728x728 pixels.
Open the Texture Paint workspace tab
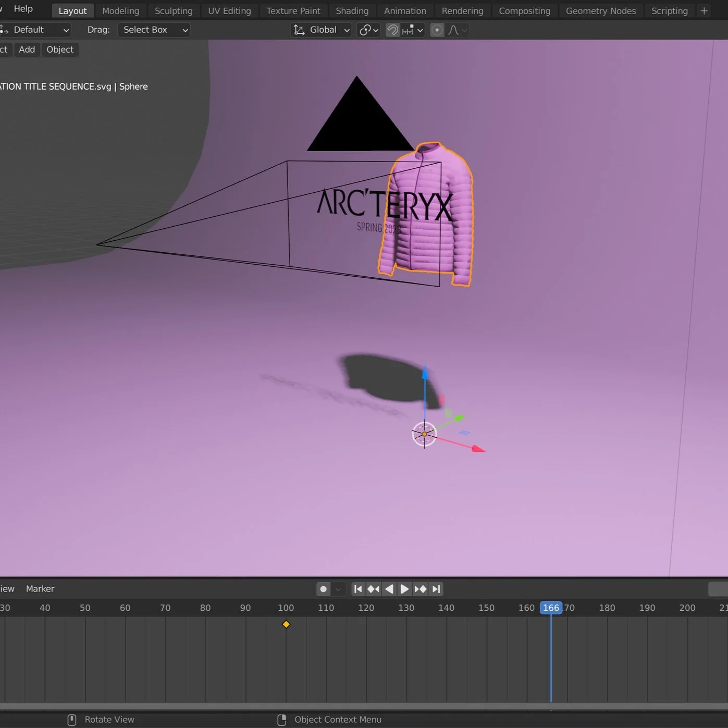point(293,11)
